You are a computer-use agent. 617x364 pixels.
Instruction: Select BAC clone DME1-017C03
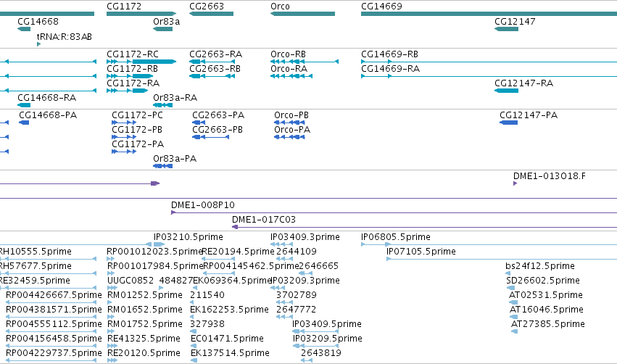click(264, 220)
